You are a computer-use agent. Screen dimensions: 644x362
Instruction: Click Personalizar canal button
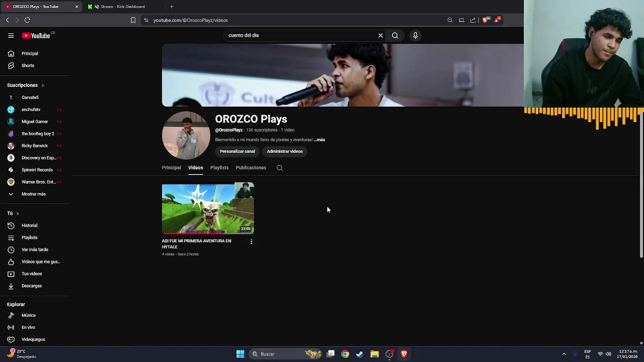(237, 151)
